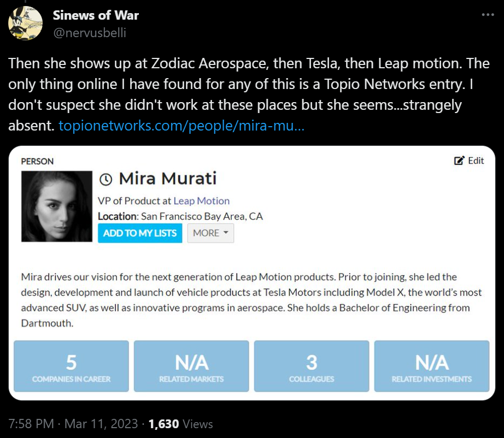Select the N/A Related Markets tile
Image resolution: width=504 pixels, height=438 pixels.
point(191,366)
